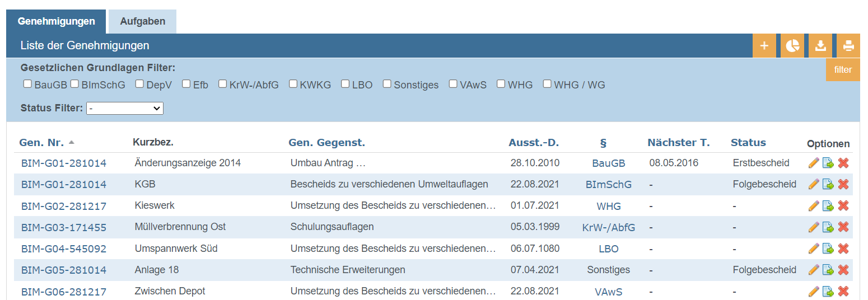Open document icon in Kieswerk row
This screenshot has width=868, height=300.
(828, 206)
